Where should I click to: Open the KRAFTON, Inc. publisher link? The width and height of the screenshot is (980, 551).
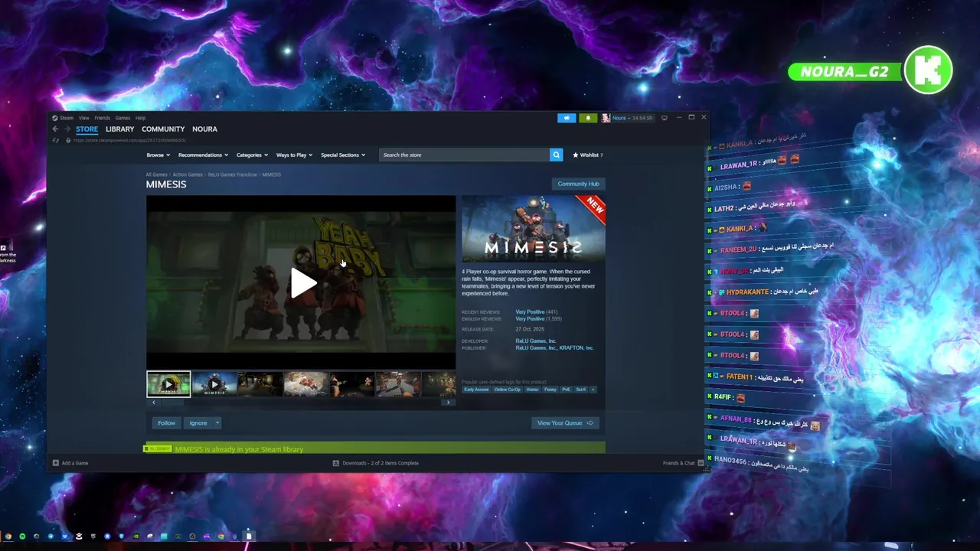(577, 347)
